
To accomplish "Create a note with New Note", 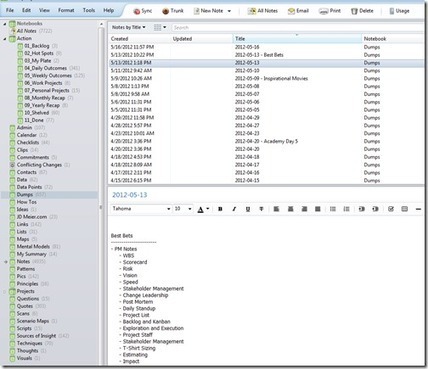I will (x=208, y=11).
